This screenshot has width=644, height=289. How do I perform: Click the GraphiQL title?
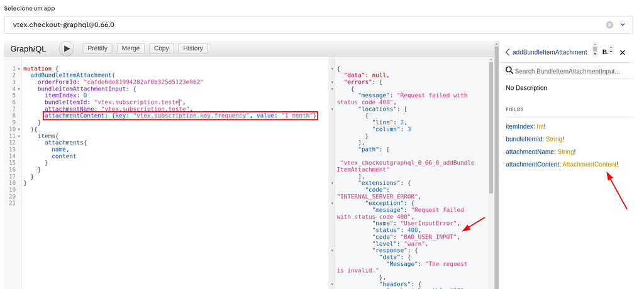coord(28,49)
